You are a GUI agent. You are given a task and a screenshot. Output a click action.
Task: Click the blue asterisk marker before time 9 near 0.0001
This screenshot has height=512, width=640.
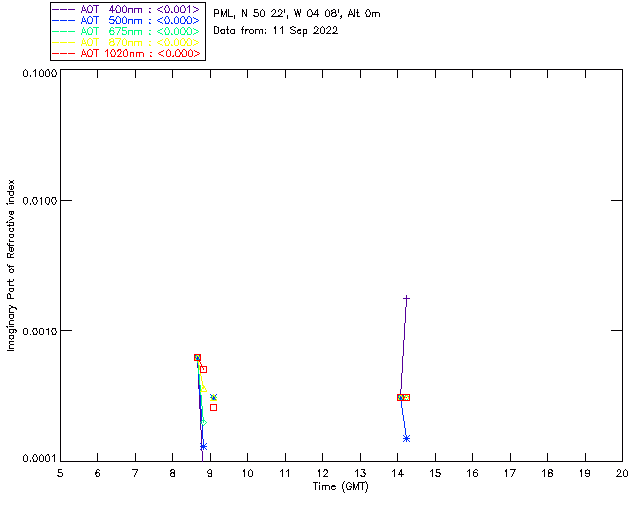[203, 446]
